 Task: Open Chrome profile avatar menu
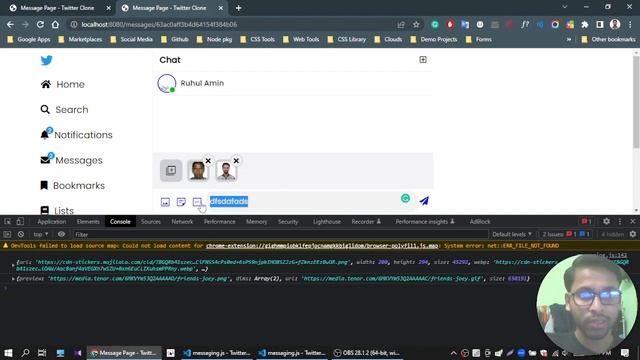tap(615, 24)
